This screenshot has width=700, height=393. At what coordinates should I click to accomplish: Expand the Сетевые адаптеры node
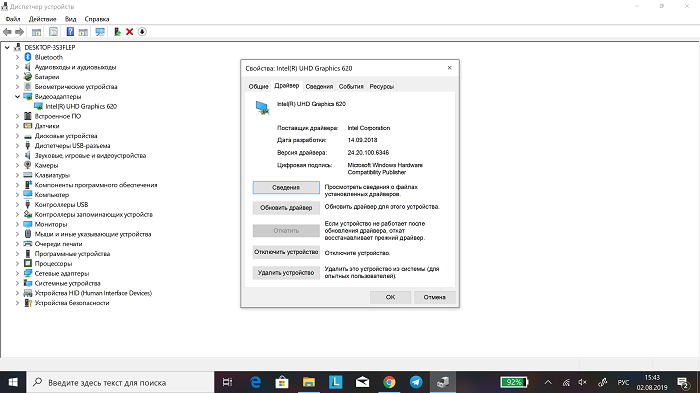(17, 273)
